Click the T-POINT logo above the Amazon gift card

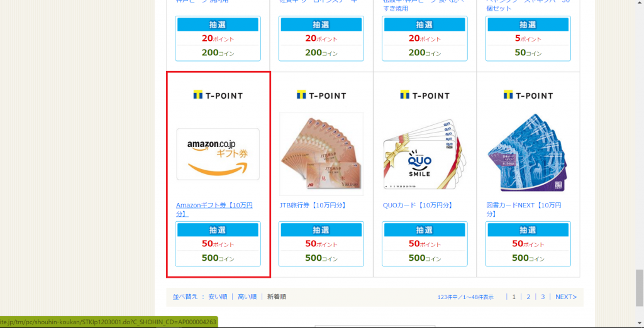pos(218,96)
